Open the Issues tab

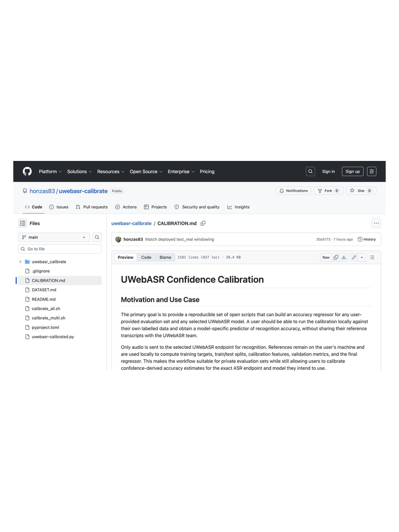(x=59, y=207)
